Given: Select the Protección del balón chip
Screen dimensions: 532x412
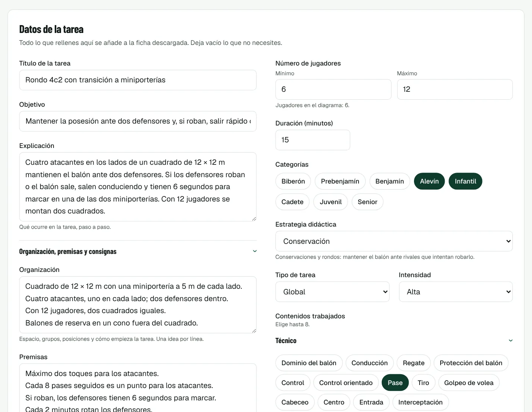Looking at the screenshot, I should coord(471,363).
